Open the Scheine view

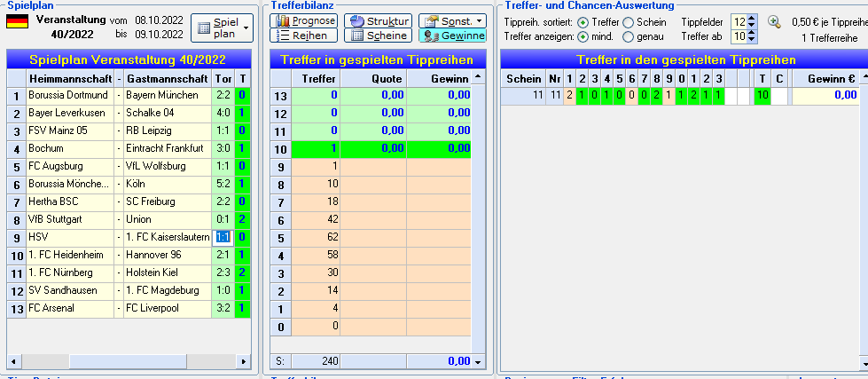click(378, 36)
